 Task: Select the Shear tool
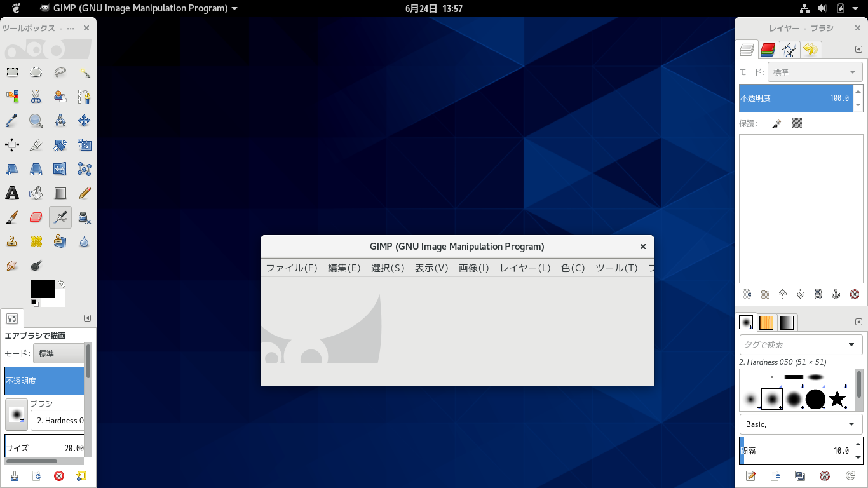coord(12,169)
